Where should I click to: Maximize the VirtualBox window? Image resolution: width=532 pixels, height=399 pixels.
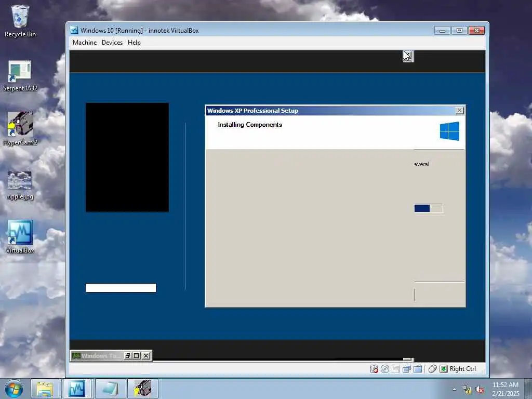[459, 31]
